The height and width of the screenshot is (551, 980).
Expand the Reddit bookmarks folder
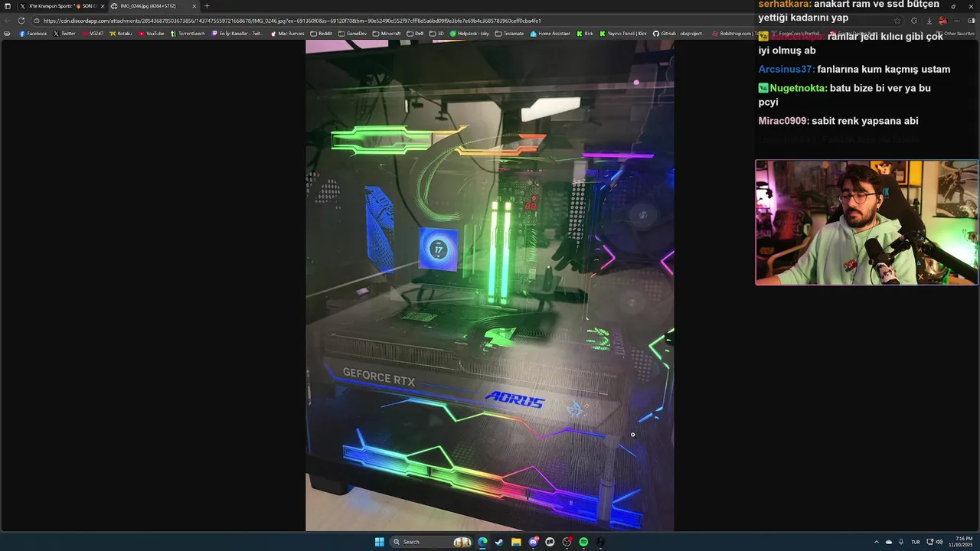[322, 34]
